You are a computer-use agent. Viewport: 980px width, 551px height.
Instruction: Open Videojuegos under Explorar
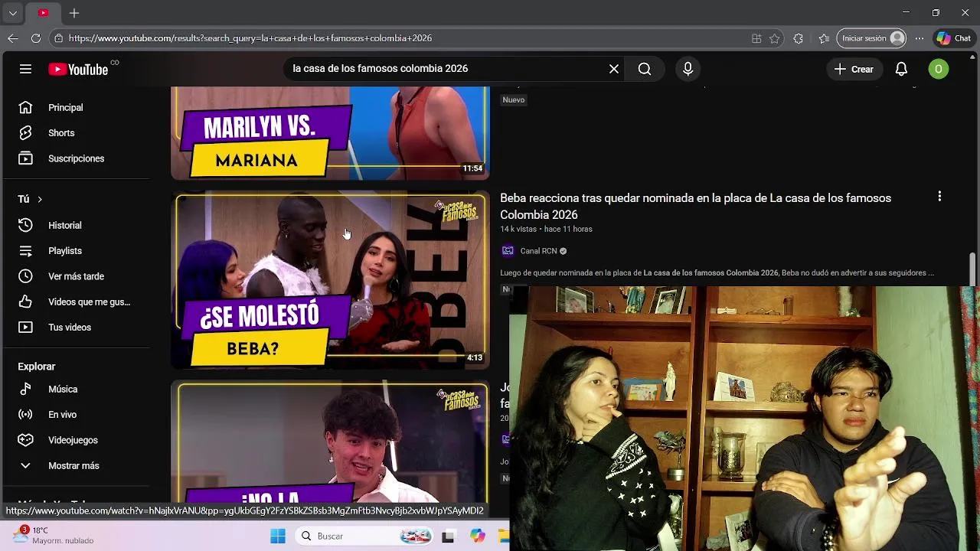pos(77,440)
